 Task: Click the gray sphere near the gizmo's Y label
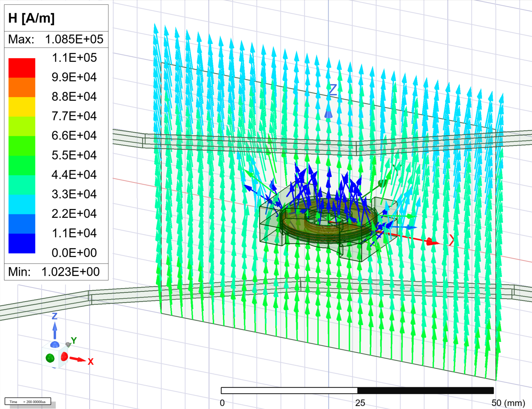point(68,344)
